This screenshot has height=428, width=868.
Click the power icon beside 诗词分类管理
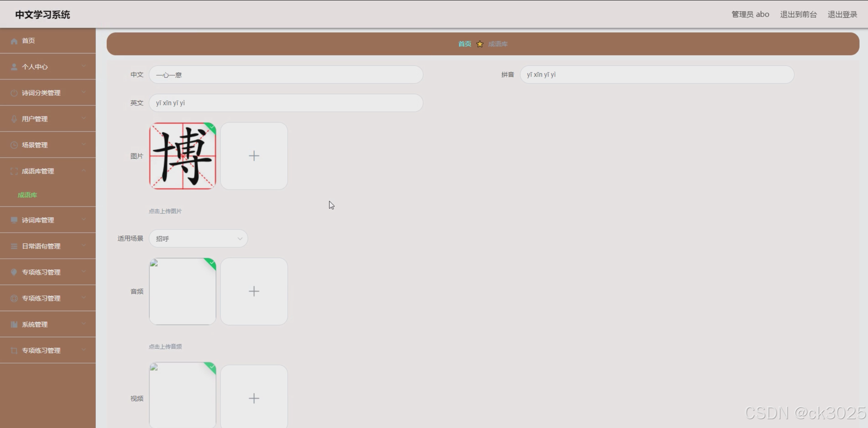click(x=14, y=93)
